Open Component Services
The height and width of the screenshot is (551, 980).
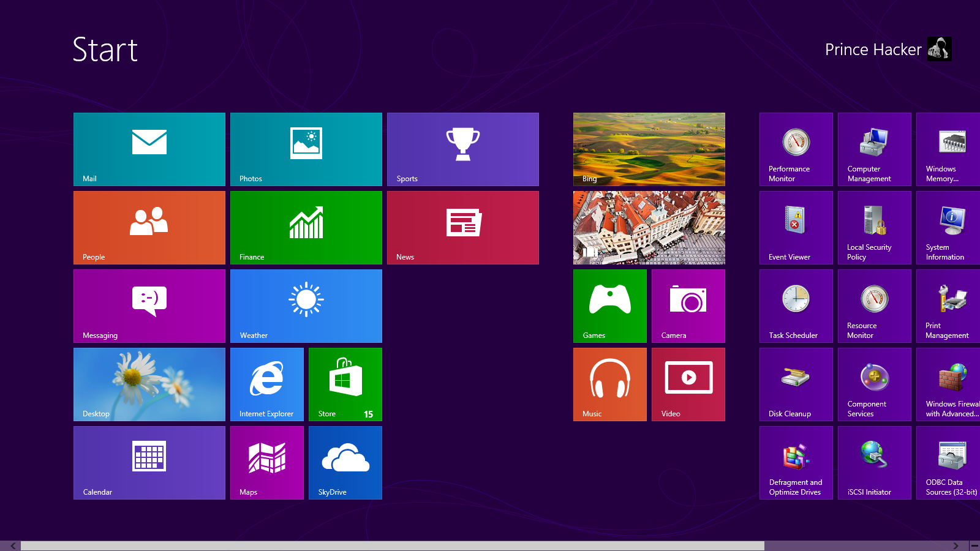pos(875,384)
